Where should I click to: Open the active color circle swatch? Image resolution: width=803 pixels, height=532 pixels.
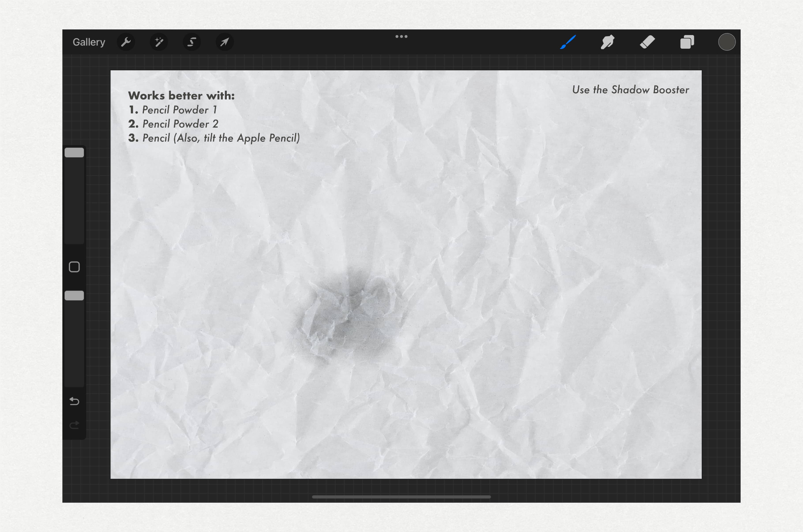tap(727, 42)
